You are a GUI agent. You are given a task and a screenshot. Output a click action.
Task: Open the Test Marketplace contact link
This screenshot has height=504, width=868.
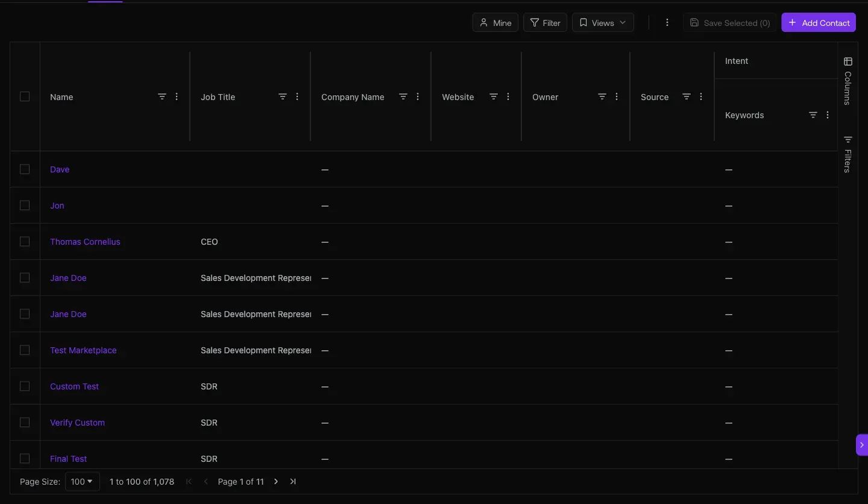[83, 350]
